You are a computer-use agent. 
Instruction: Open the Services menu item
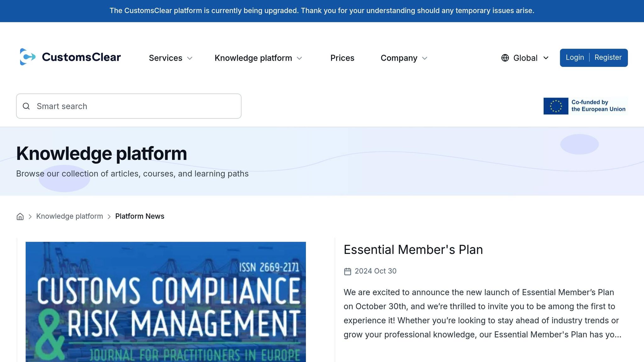[165, 58]
